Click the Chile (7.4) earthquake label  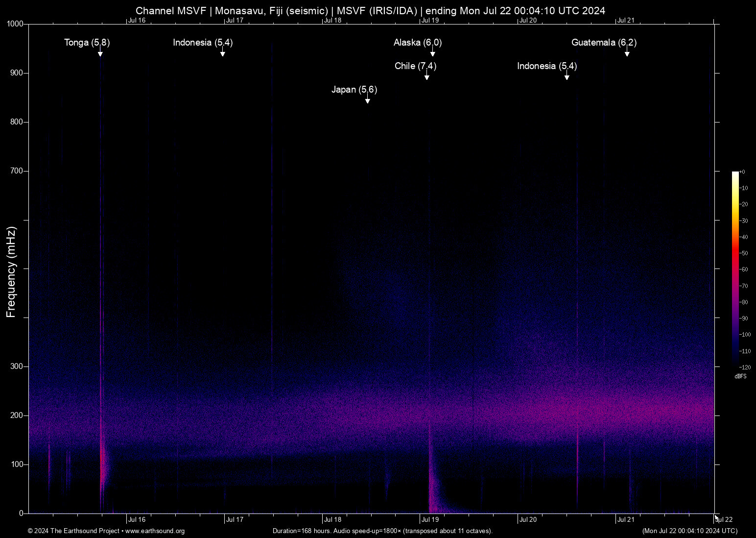(x=415, y=66)
